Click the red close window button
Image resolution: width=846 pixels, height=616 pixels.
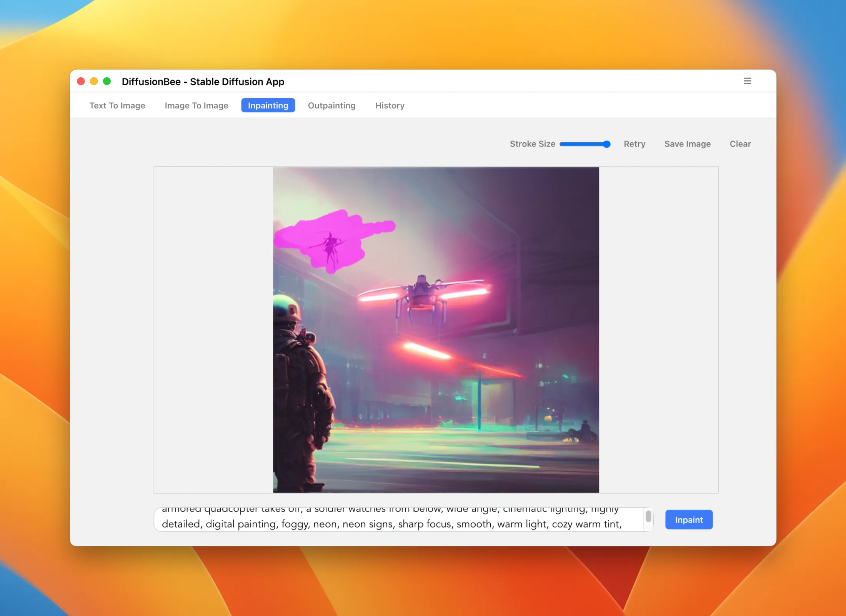(x=81, y=81)
